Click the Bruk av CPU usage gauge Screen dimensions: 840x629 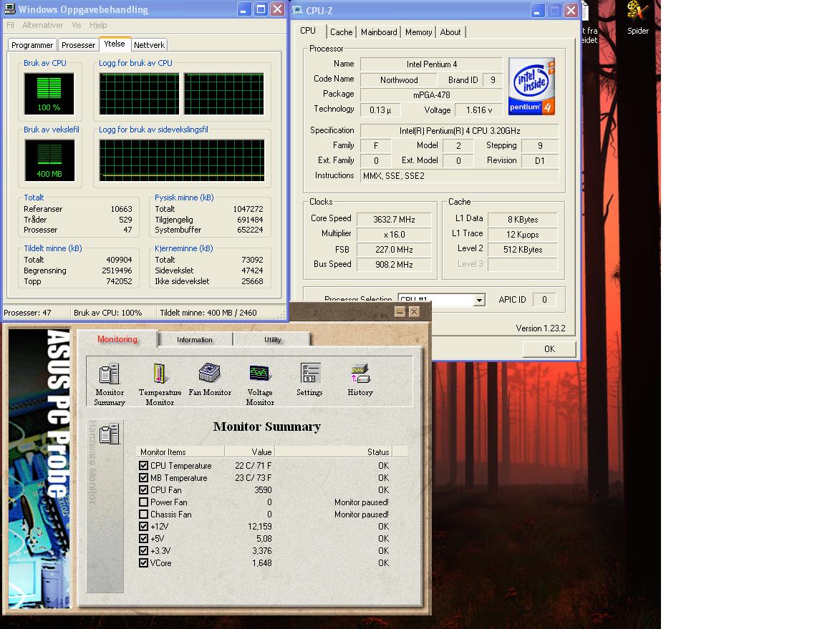pyautogui.click(x=49, y=94)
